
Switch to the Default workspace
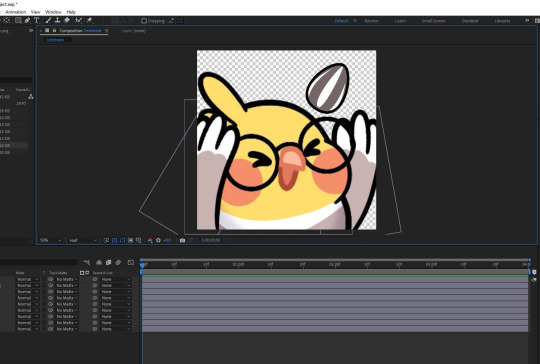pos(341,21)
